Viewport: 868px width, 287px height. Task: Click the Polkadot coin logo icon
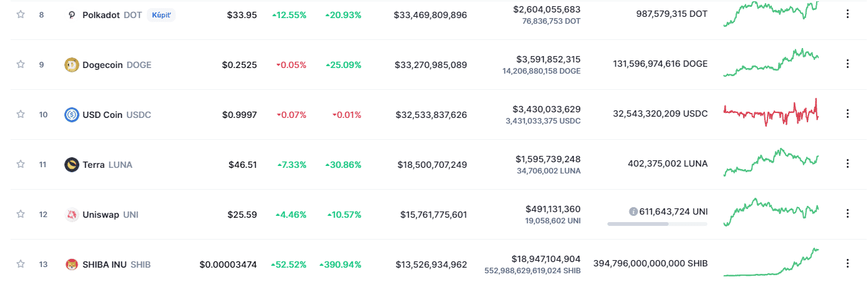pyautogui.click(x=72, y=15)
